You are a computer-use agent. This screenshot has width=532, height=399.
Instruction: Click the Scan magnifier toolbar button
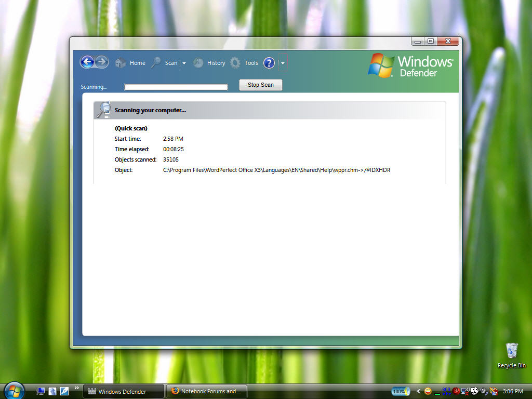(165, 63)
